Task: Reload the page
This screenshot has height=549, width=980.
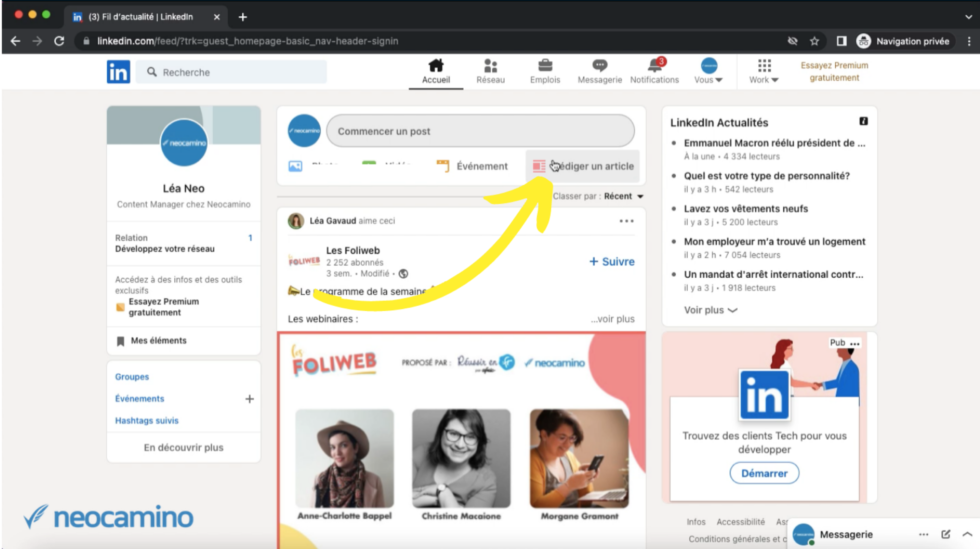Action: coord(59,41)
